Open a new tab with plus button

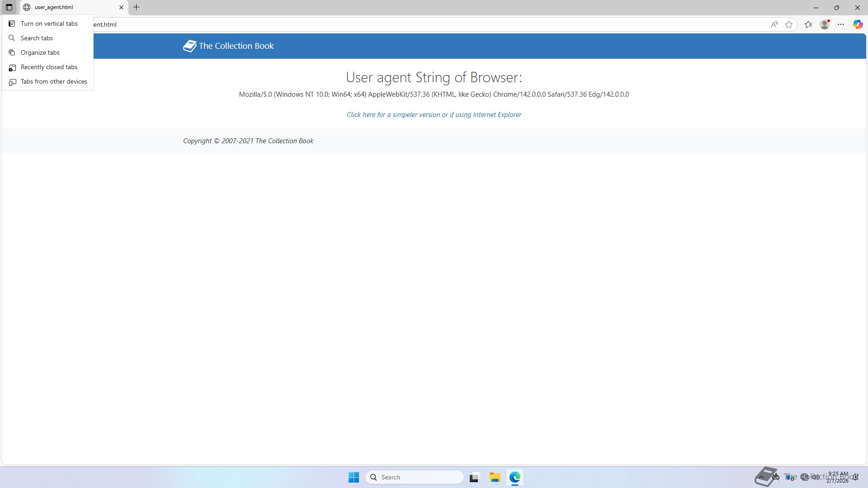pos(136,7)
